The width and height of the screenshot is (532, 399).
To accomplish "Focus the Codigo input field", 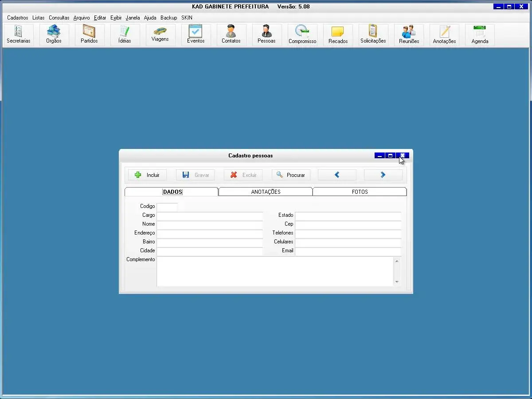I will (x=167, y=207).
